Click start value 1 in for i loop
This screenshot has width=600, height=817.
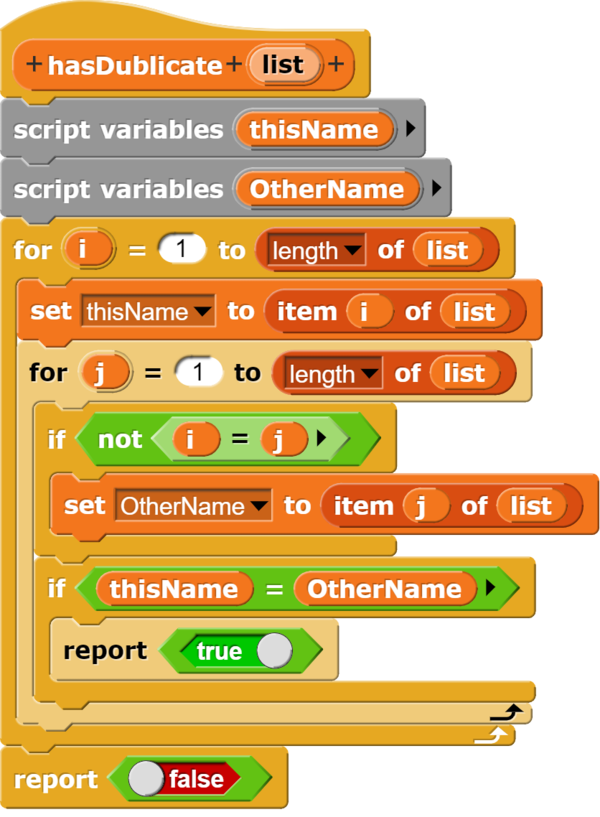(182, 250)
